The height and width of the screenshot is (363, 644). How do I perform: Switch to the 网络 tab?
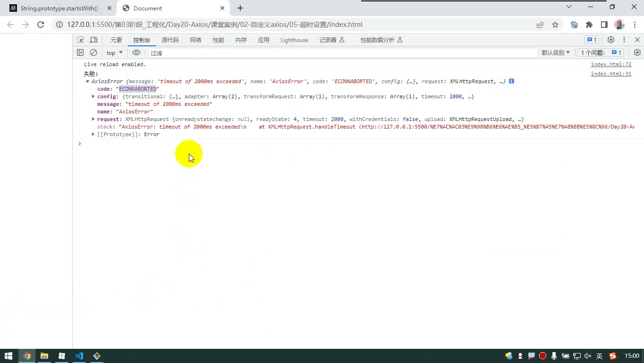[x=195, y=40]
